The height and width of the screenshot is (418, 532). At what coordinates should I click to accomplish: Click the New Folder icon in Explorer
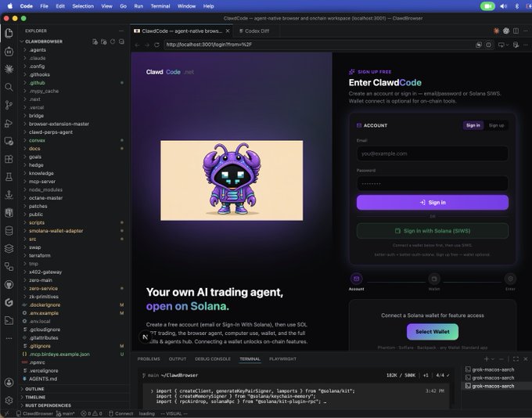click(104, 41)
